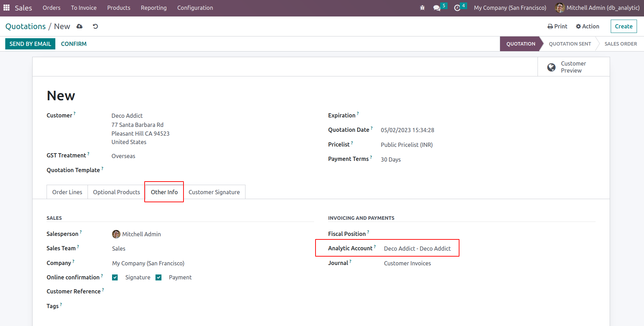The width and height of the screenshot is (644, 326).
Task: Click Mitchell Admin avatar in top bar
Action: click(560, 8)
